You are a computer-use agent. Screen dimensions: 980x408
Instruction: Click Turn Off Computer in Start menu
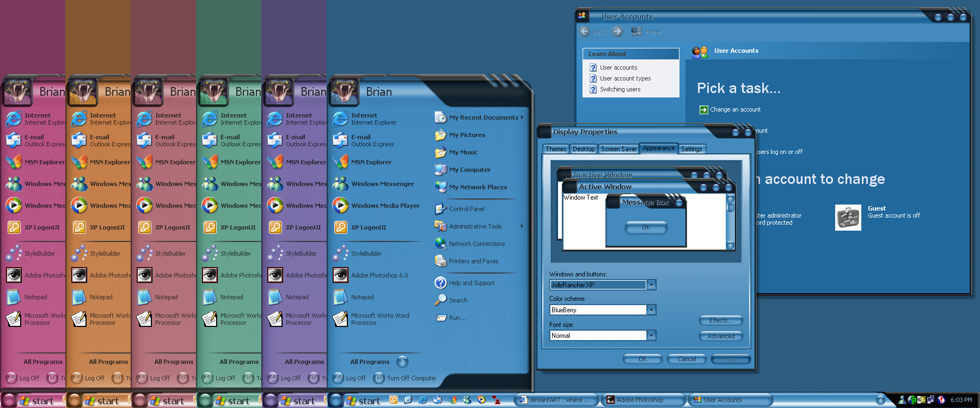point(405,378)
